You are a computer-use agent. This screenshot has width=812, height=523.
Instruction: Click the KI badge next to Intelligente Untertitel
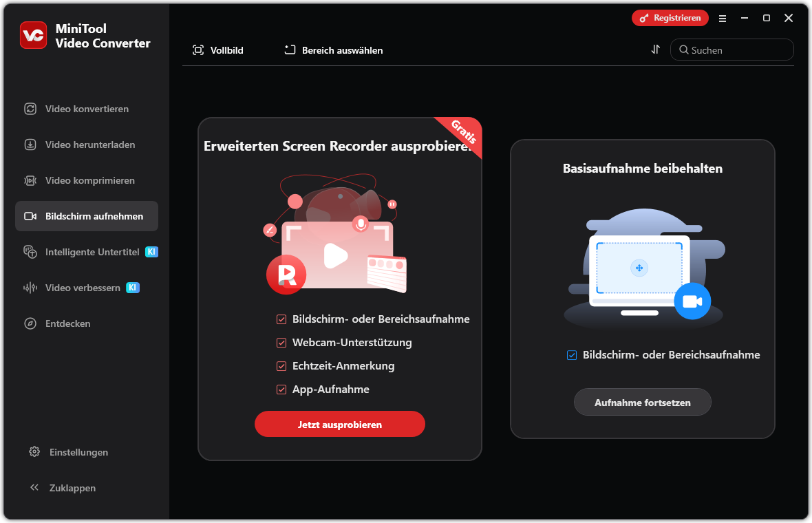coord(151,252)
